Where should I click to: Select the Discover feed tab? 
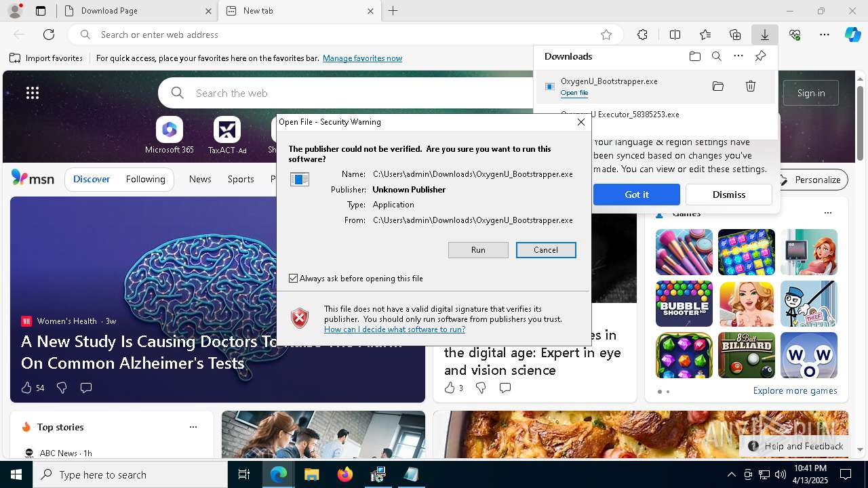(92, 179)
